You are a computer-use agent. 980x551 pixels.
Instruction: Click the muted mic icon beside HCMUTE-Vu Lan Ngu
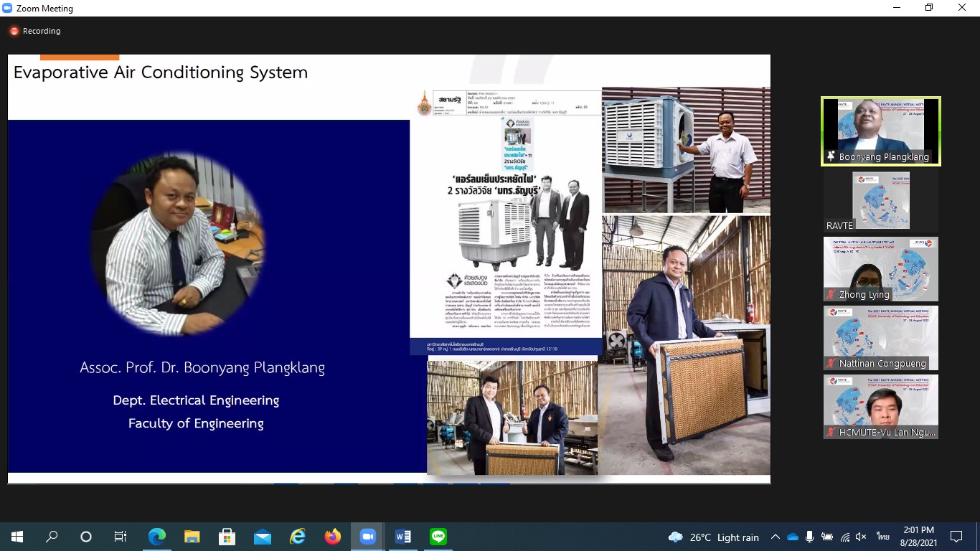coord(831,432)
